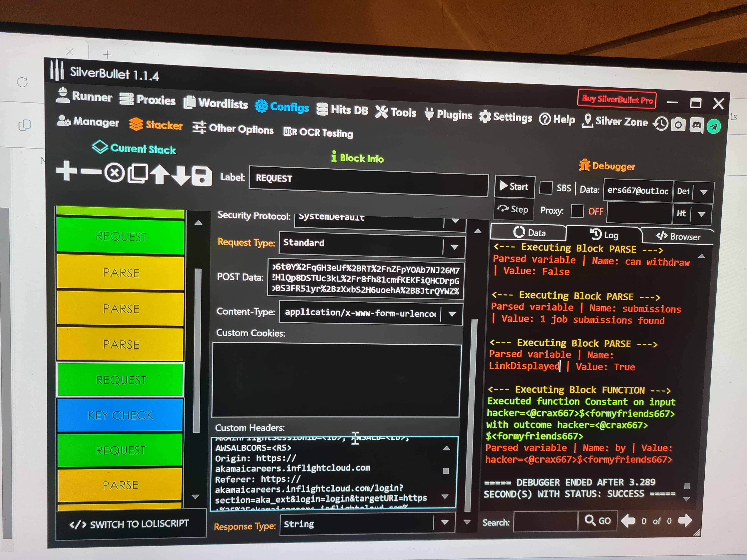Start the debugger
This screenshot has width=747, height=560.
pyautogui.click(x=515, y=187)
